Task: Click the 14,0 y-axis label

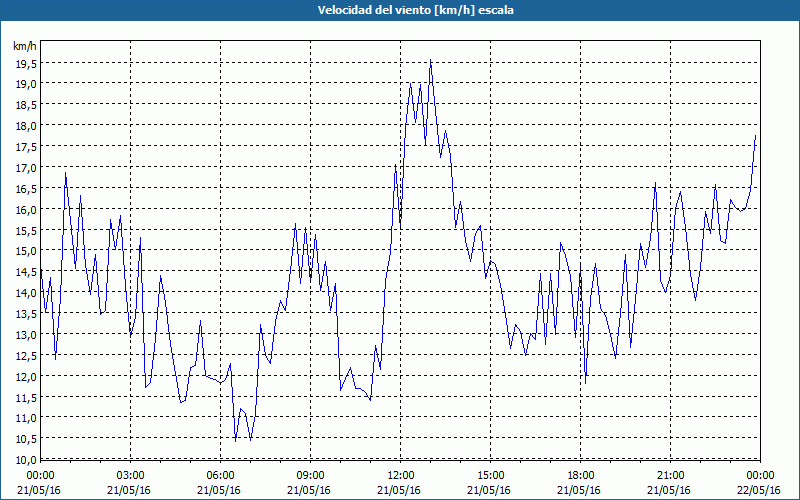Action: (x=25, y=293)
